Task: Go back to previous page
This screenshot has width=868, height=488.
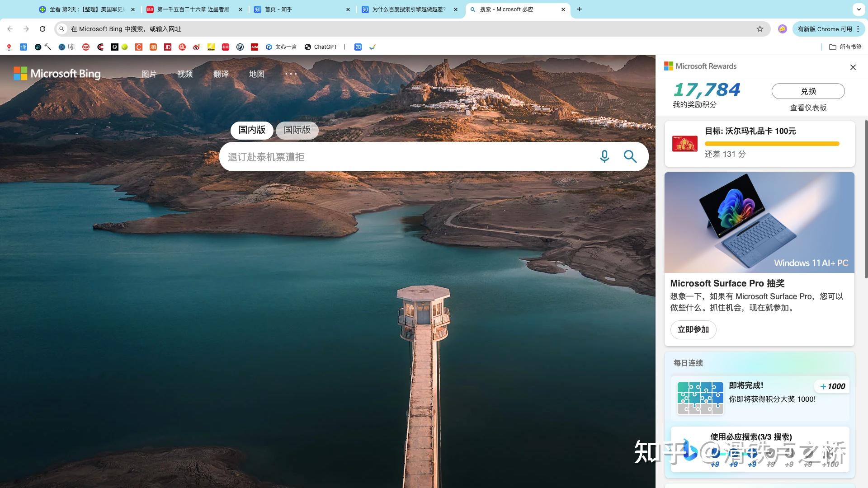Action: [10, 29]
